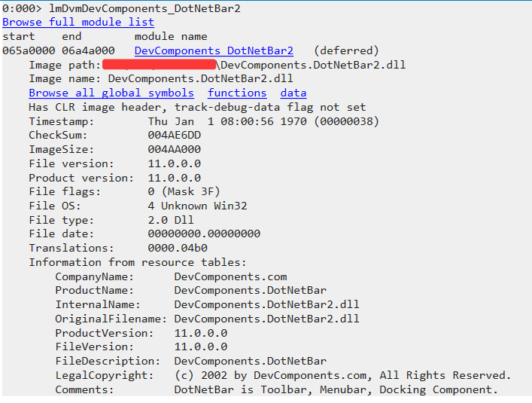Click the Comments line about DotNetBar

click(x=276, y=389)
